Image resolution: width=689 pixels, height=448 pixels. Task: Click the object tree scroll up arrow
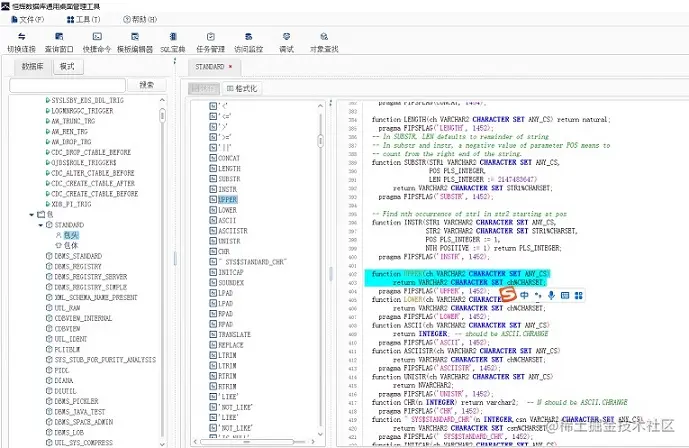click(x=163, y=100)
